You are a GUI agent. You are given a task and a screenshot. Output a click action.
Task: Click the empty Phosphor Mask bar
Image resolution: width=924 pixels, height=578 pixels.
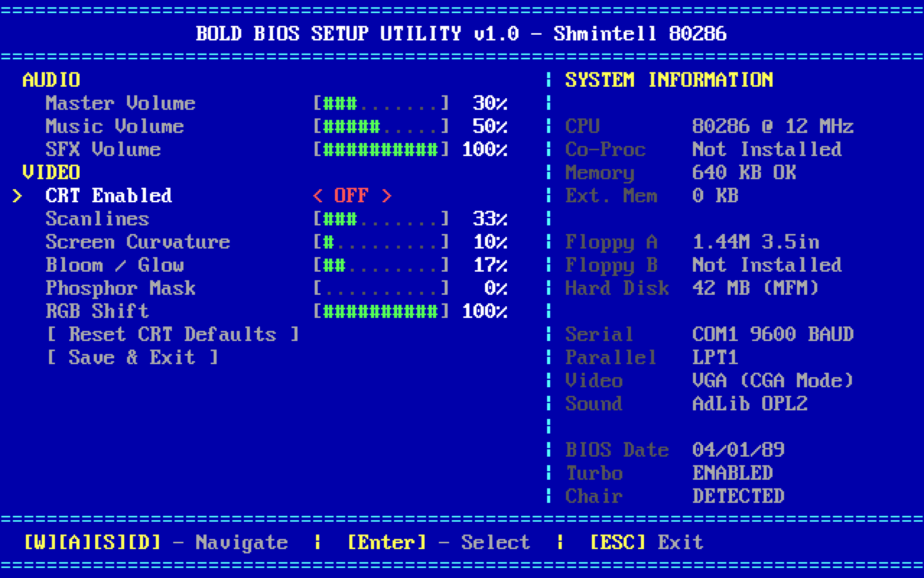[x=381, y=288]
